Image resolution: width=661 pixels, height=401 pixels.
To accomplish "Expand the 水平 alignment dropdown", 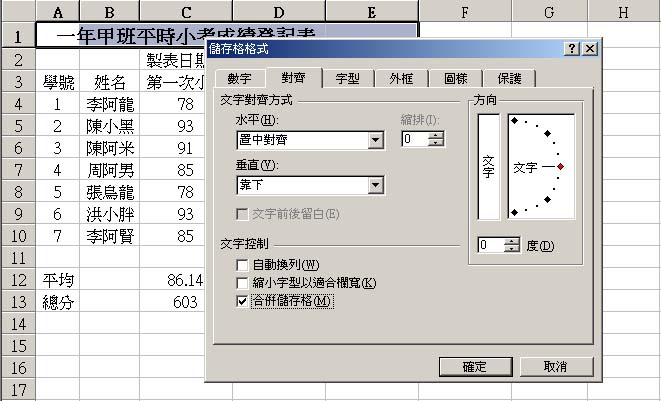I will 376,140.
